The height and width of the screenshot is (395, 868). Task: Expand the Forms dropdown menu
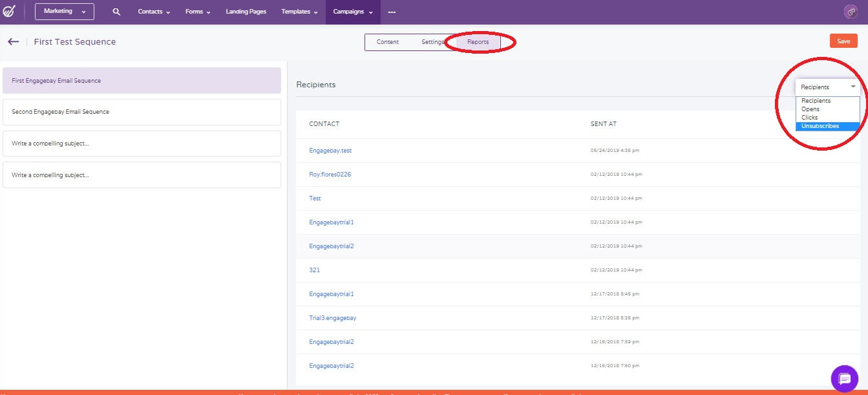(x=196, y=11)
